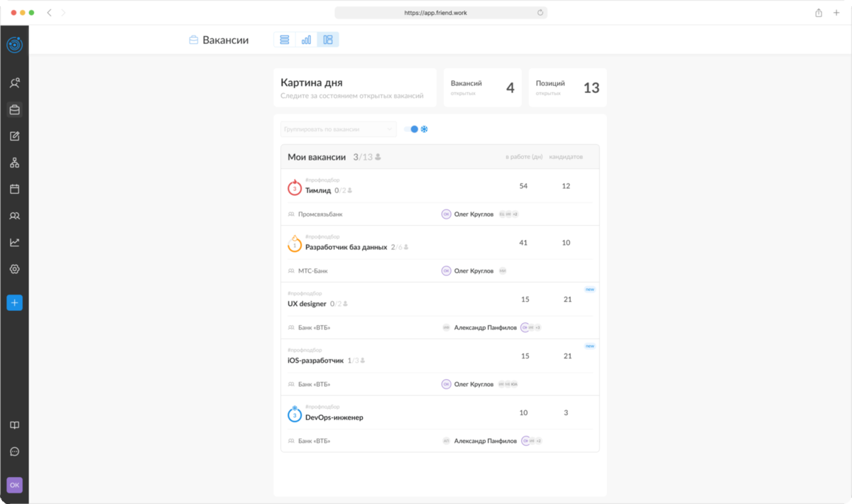Click 3 candidates for DevOps-инженер
This screenshot has height=504, width=852.
coord(566,412)
